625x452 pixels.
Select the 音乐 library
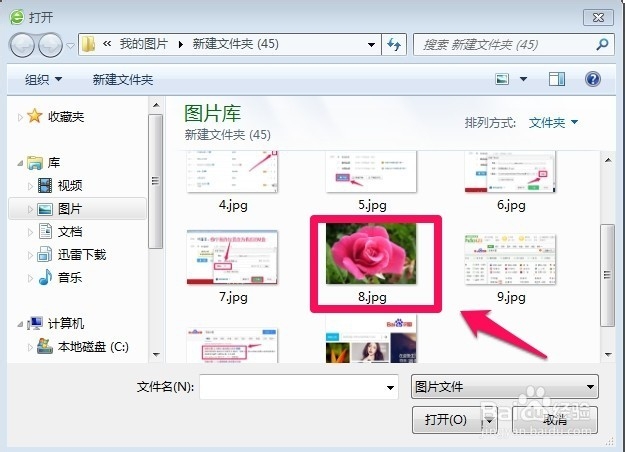[70, 277]
